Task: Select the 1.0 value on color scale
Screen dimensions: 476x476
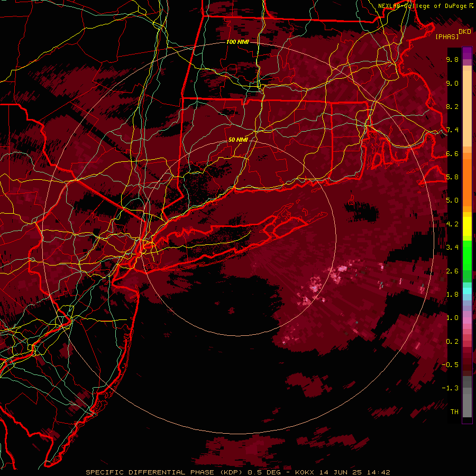Action: [x=452, y=318]
